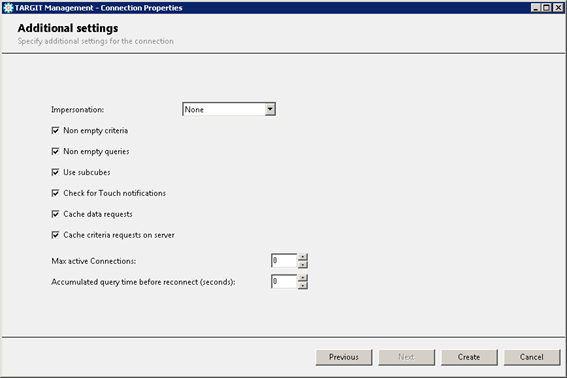Click the Max active Connections input field

[284, 261]
